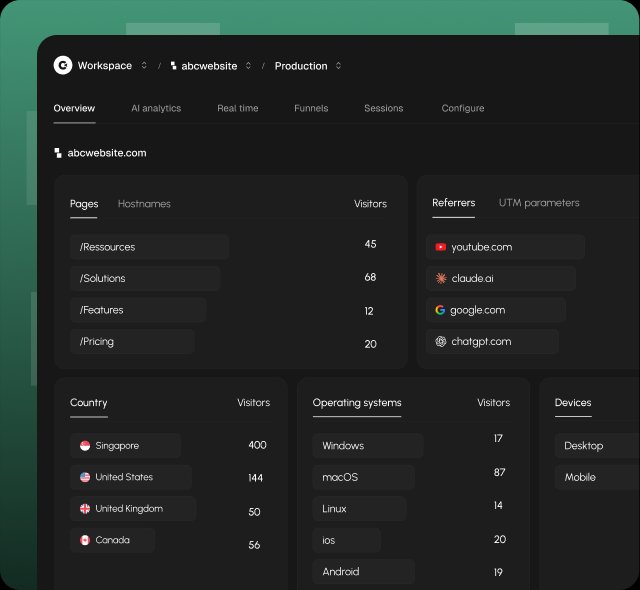640x590 pixels.
Task: Filter by Canada country row
Action: coord(112,540)
